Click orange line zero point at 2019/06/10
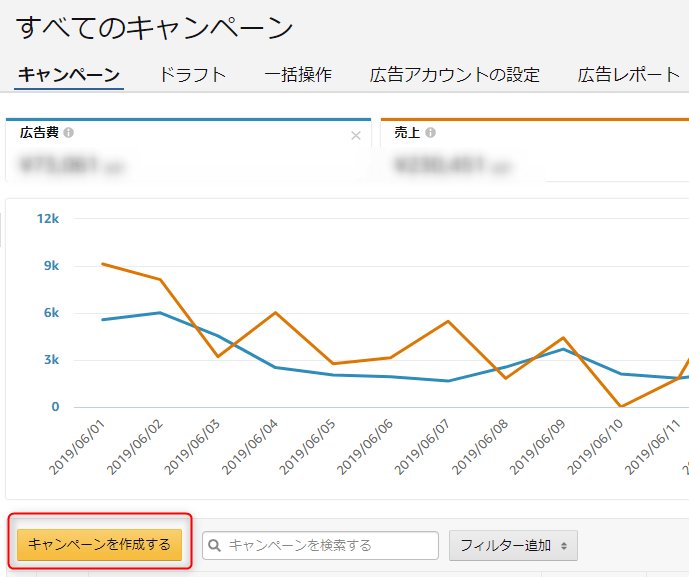689x577 pixels. tap(621, 406)
